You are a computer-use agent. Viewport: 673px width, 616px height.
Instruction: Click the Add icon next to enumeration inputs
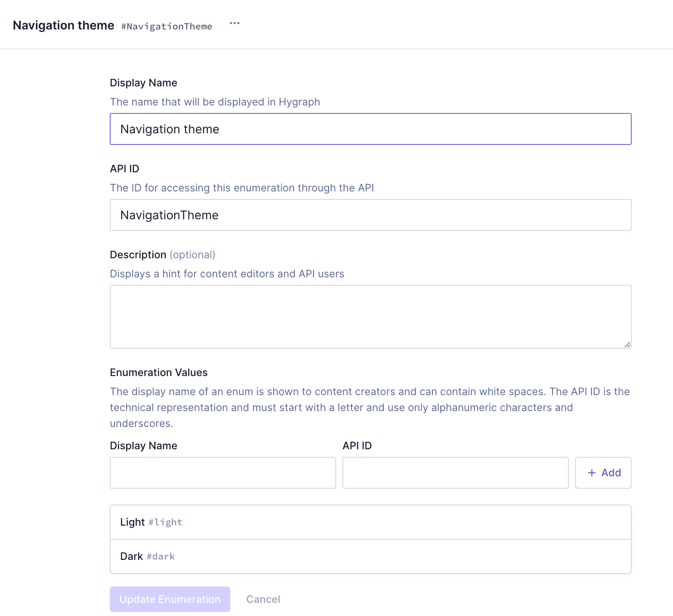603,473
